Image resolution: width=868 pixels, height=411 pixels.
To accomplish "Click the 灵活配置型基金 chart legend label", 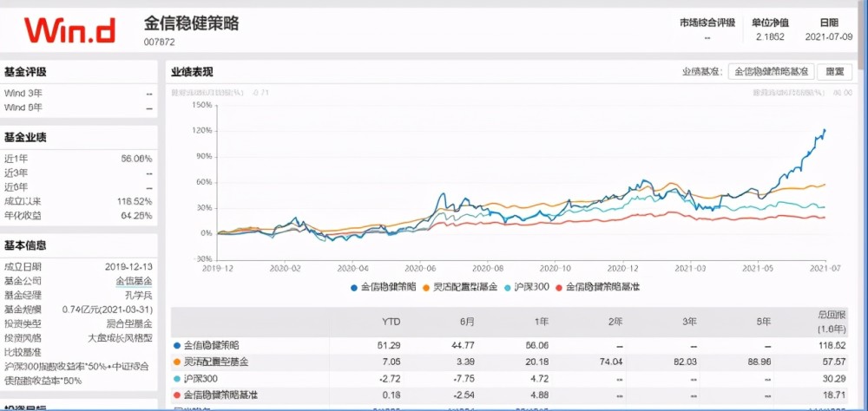I will pos(465,288).
